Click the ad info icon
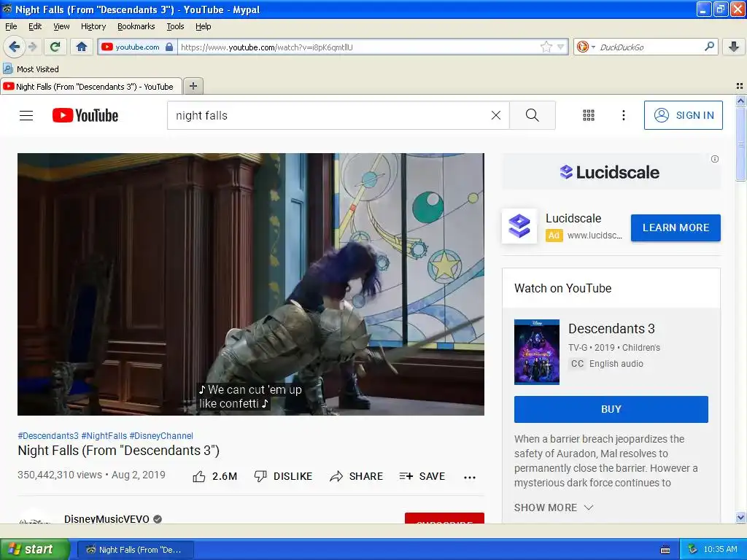This screenshot has width=747, height=560. point(715,159)
